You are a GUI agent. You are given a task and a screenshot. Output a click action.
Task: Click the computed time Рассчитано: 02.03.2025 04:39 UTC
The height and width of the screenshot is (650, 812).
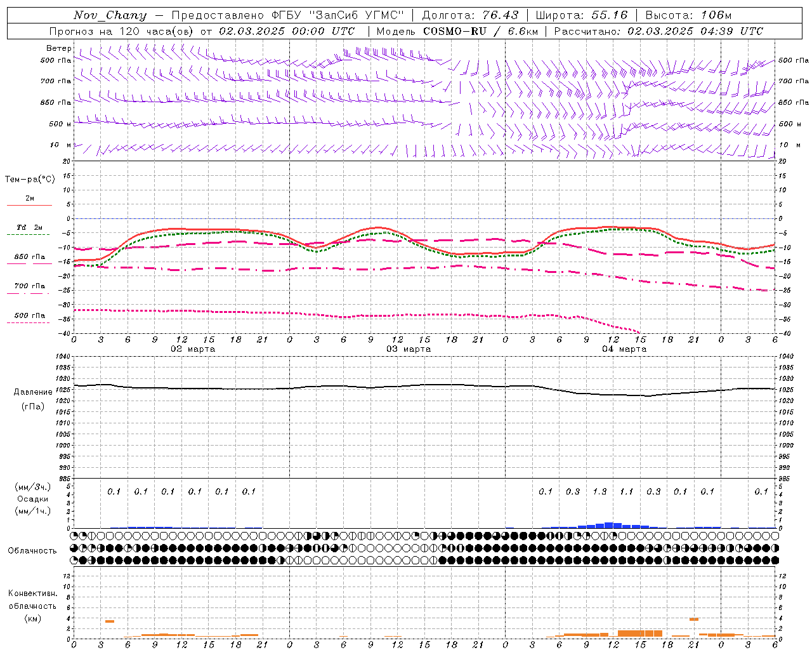click(x=658, y=31)
